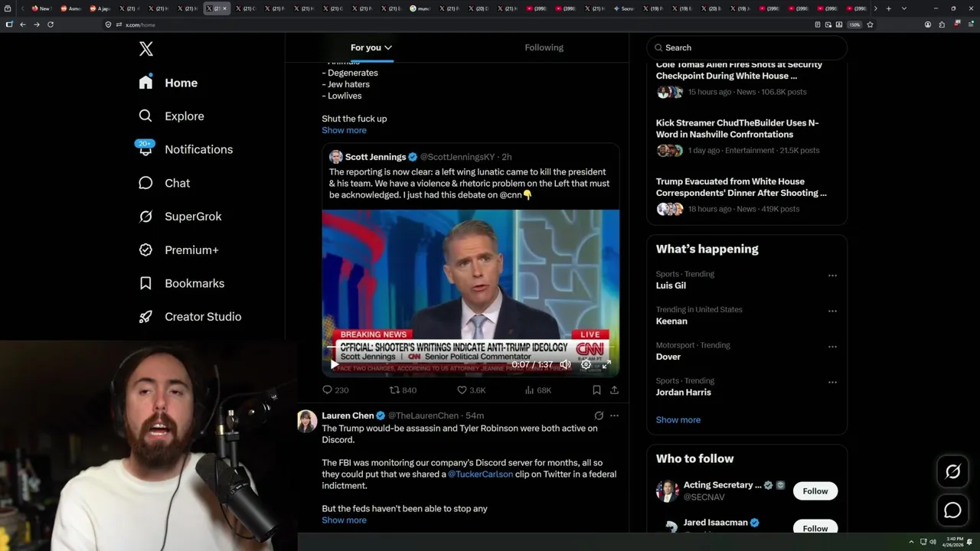Open Bookmarks from sidebar

click(x=181, y=283)
